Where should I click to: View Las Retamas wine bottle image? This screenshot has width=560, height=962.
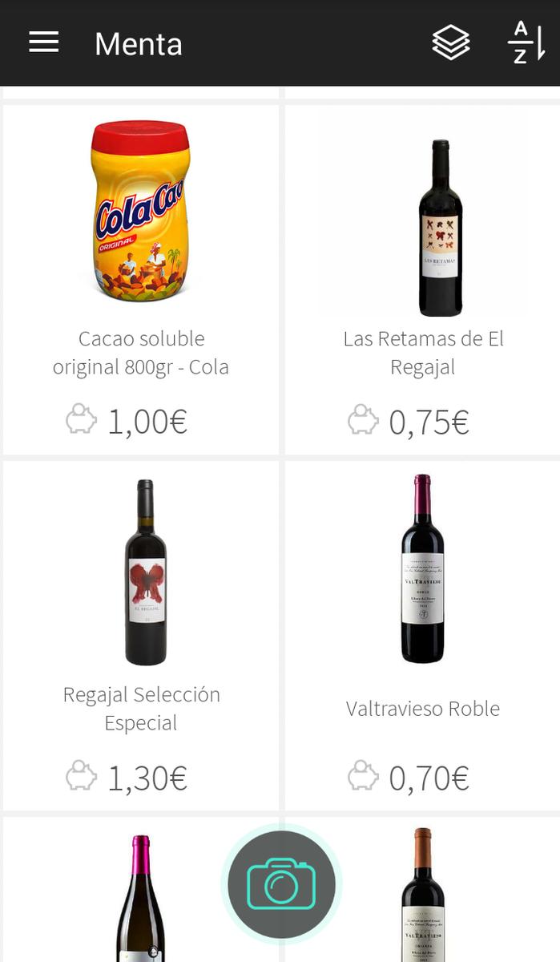tap(441, 228)
